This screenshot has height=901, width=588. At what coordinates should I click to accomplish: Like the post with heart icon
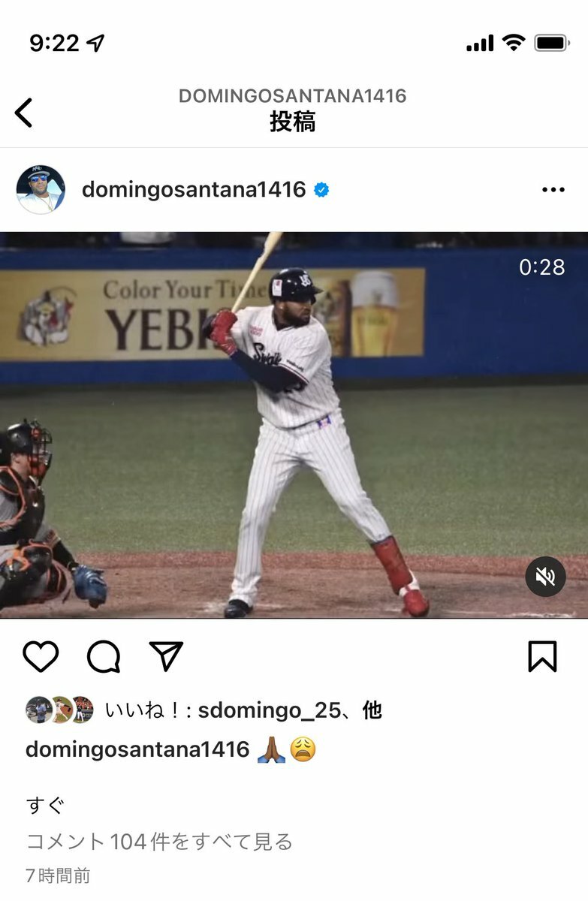(x=41, y=656)
